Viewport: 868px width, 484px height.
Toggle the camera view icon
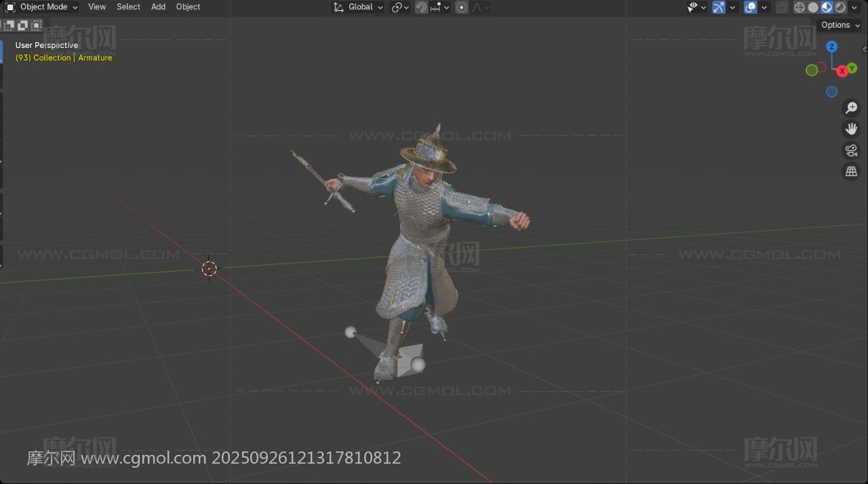[x=851, y=150]
